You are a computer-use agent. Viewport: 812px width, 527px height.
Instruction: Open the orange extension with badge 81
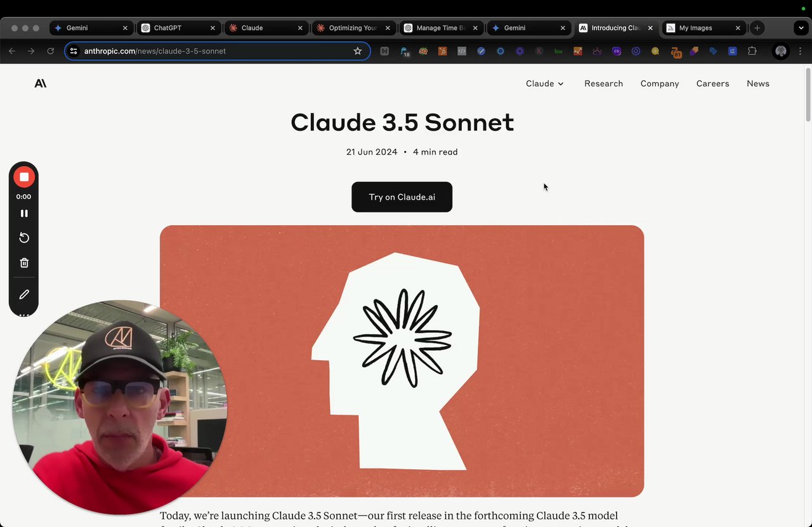click(676, 51)
